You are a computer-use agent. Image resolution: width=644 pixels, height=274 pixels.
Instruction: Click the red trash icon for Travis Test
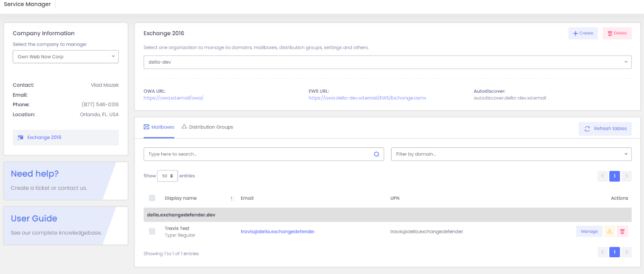(x=622, y=231)
